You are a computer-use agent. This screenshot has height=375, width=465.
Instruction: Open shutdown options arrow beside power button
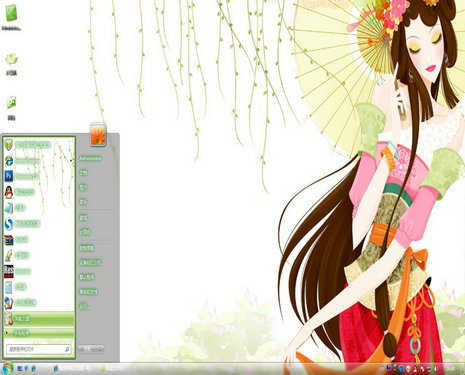(x=101, y=349)
